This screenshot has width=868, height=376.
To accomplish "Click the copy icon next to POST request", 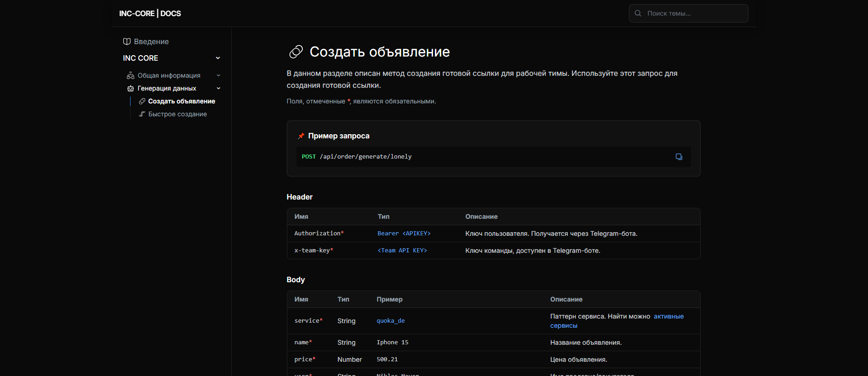I will coord(679,157).
